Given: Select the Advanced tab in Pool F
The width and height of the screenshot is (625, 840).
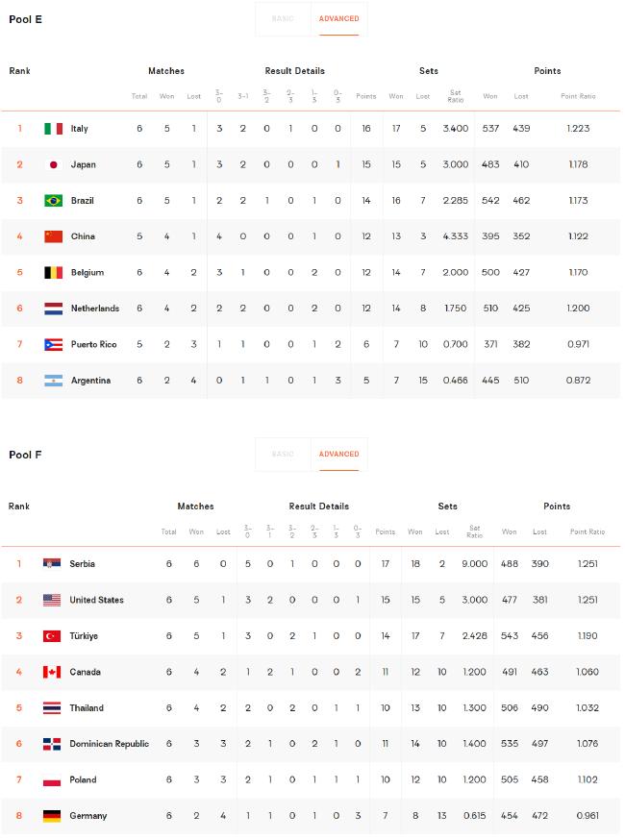Looking at the screenshot, I should point(338,455).
